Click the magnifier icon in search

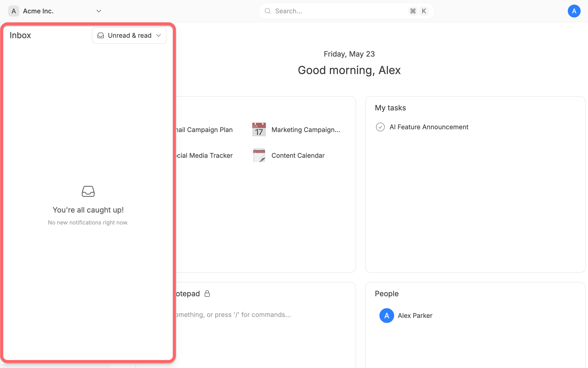(x=268, y=11)
